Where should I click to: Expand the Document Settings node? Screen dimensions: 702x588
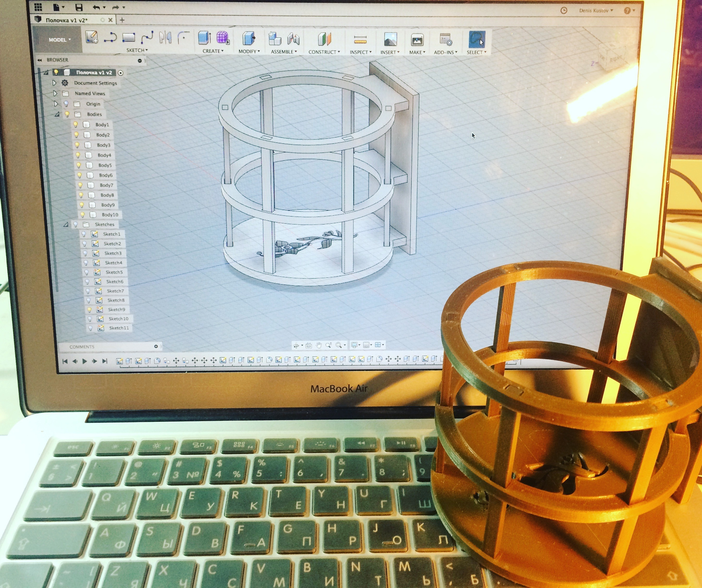tap(54, 83)
